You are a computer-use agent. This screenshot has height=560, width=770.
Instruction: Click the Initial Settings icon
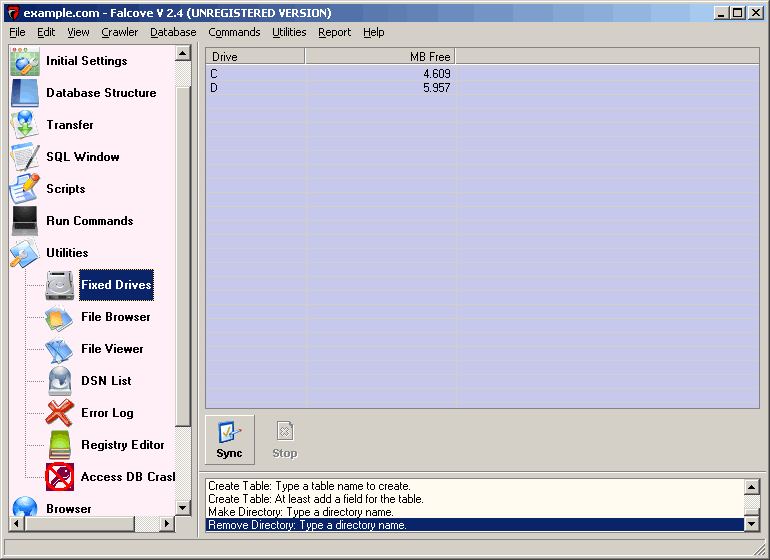[x=25, y=61]
